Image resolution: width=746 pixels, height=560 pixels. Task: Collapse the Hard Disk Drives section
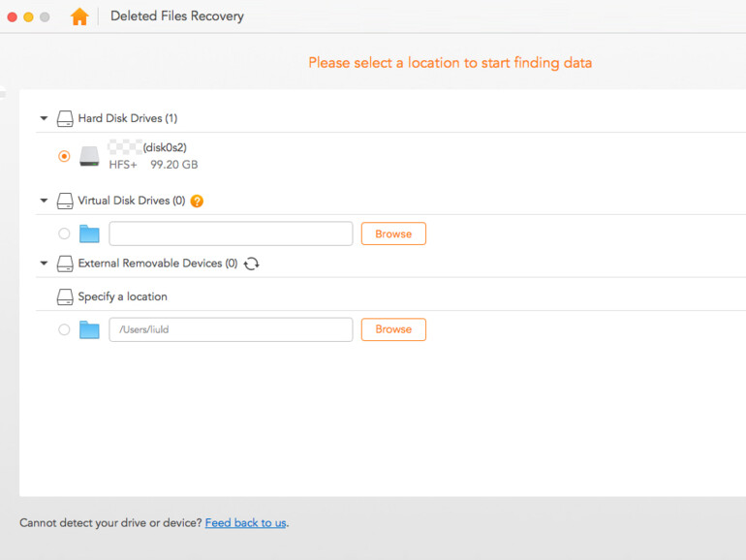click(44, 119)
